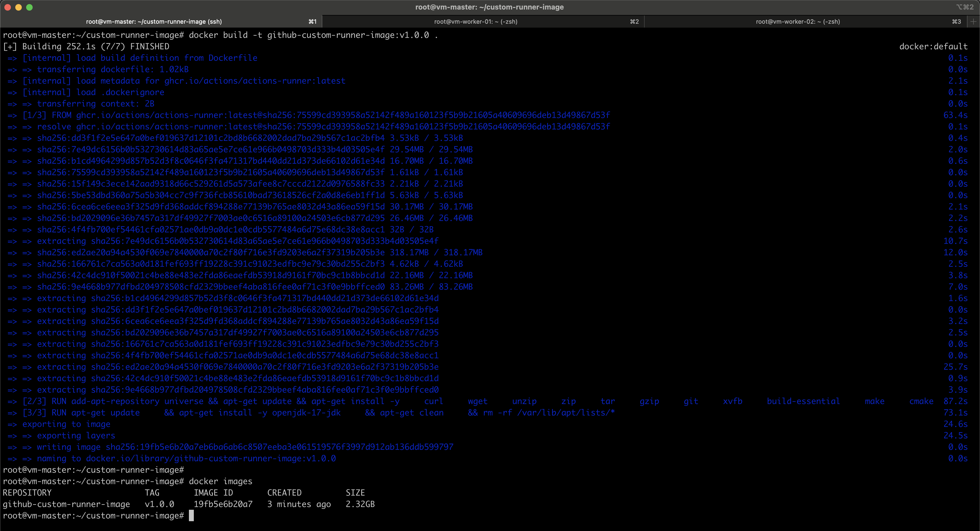Click the yellow minimize traffic light button
Viewport: 980px width, 531px height.
pos(19,7)
